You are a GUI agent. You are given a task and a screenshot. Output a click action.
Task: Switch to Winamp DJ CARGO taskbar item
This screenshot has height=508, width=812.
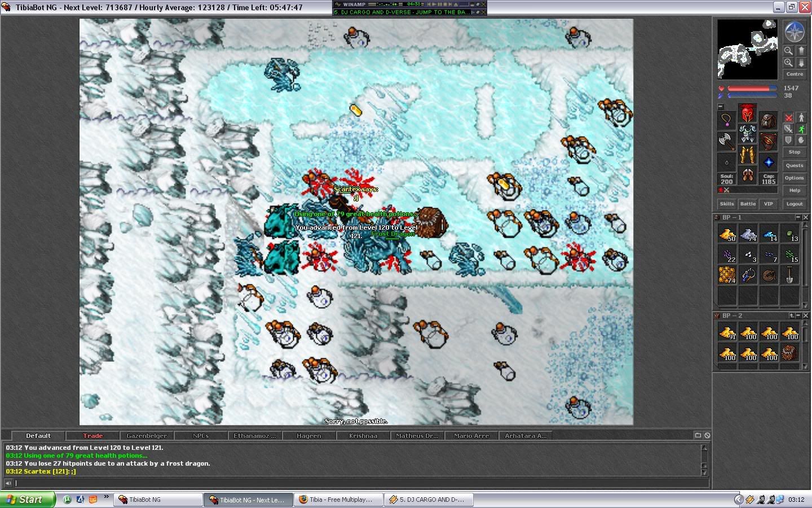coord(429,500)
